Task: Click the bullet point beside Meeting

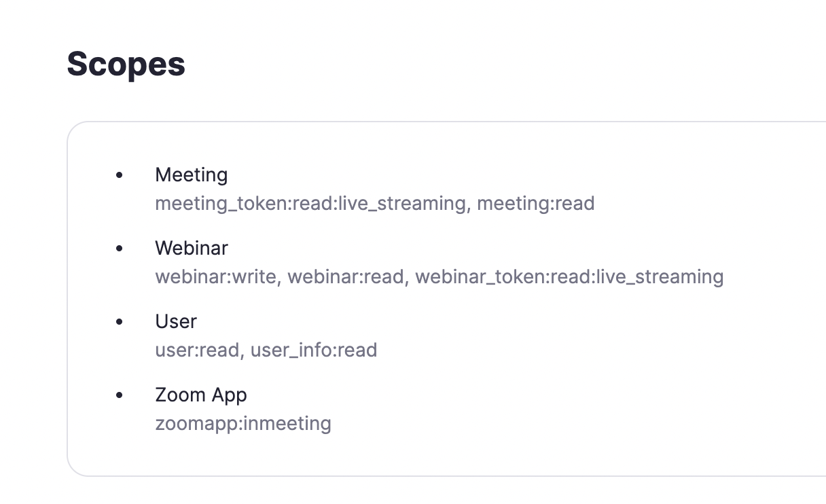Action: point(120,175)
